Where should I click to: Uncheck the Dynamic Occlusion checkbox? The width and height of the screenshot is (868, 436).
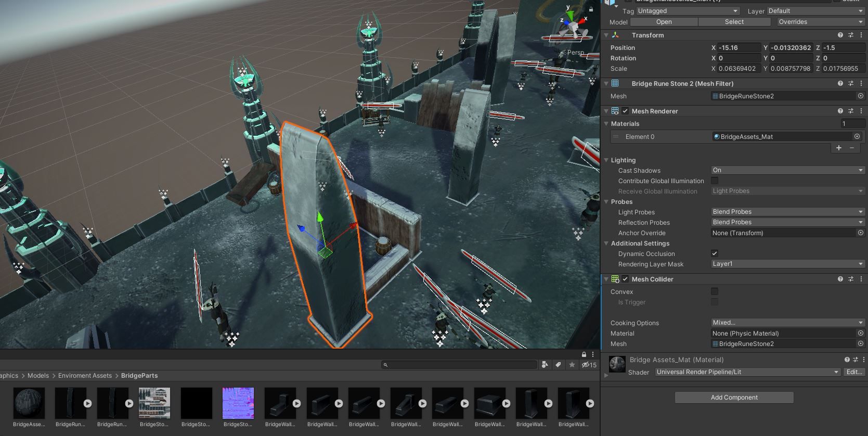pos(715,253)
